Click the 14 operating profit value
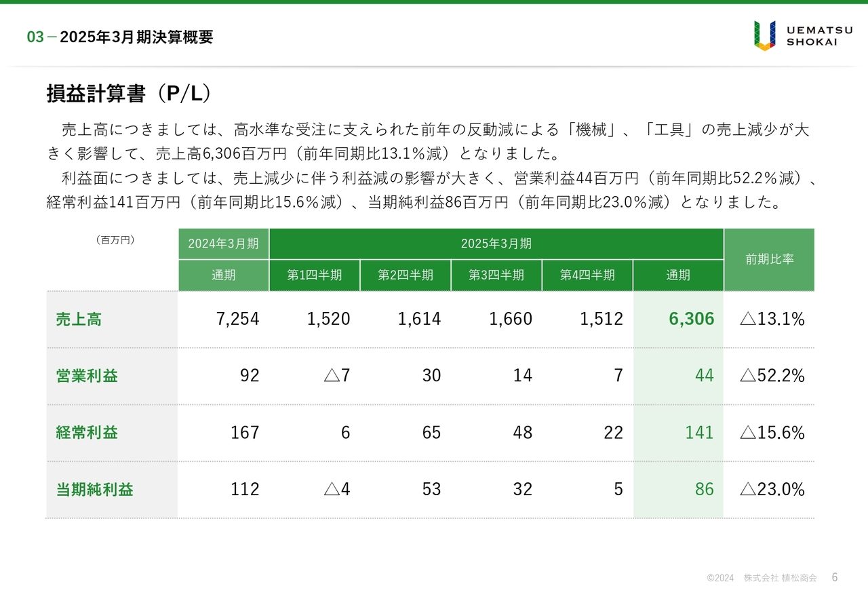Viewport: 868px width, 601px height. (x=523, y=376)
